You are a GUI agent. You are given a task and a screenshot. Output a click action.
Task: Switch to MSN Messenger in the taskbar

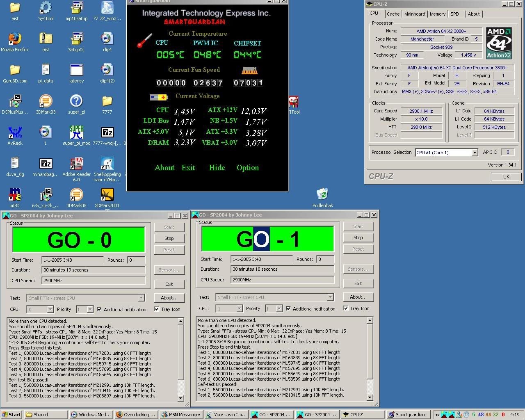click(181, 415)
